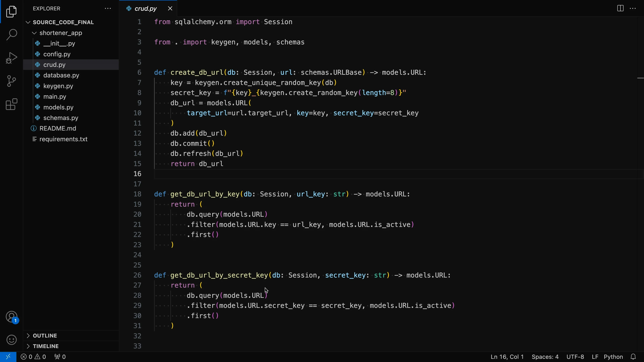Expand the TIMELINE section
Image resolution: width=644 pixels, height=362 pixels.
[45, 346]
